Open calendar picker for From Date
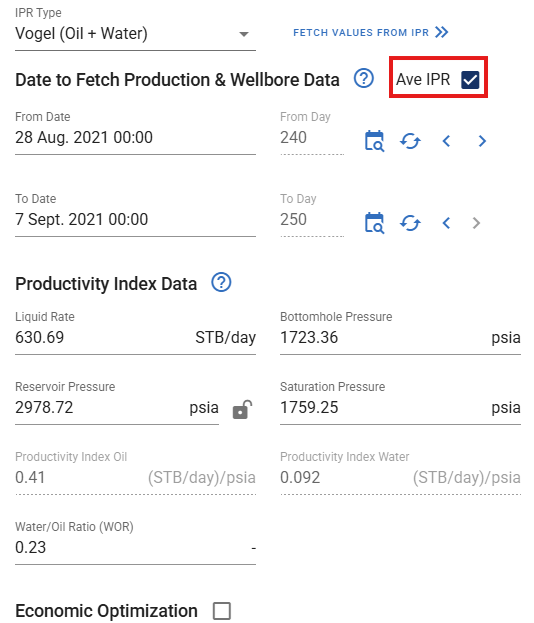 (374, 141)
